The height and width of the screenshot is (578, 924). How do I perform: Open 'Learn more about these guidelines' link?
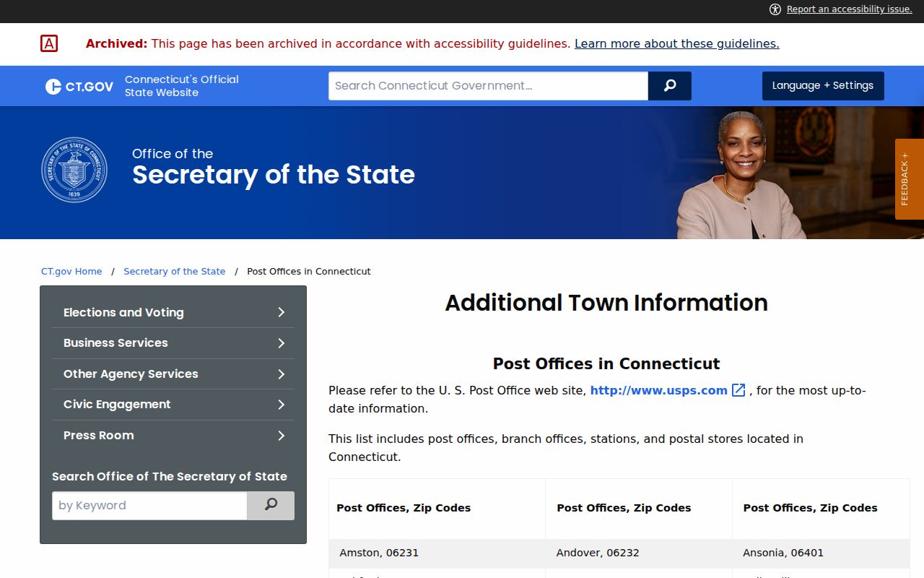click(x=677, y=43)
